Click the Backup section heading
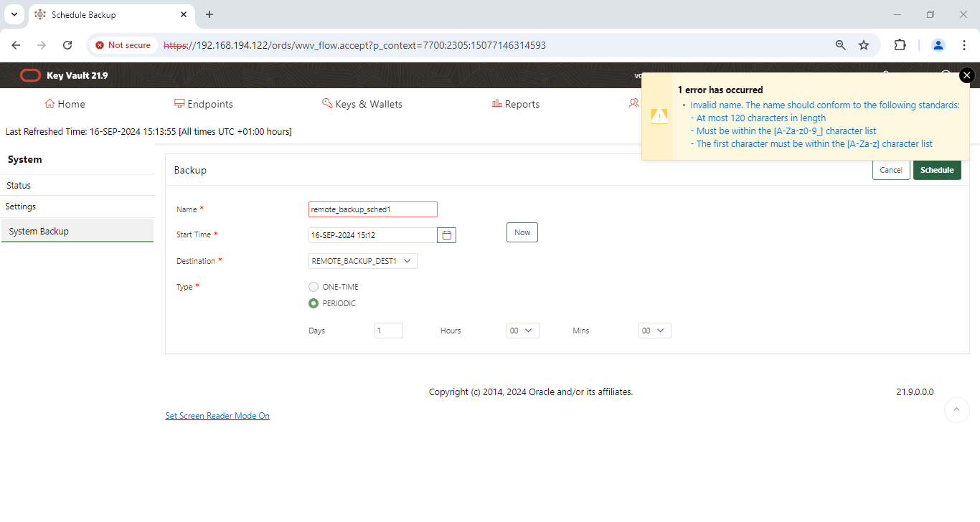The height and width of the screenshot is (522, 980). 190,171
